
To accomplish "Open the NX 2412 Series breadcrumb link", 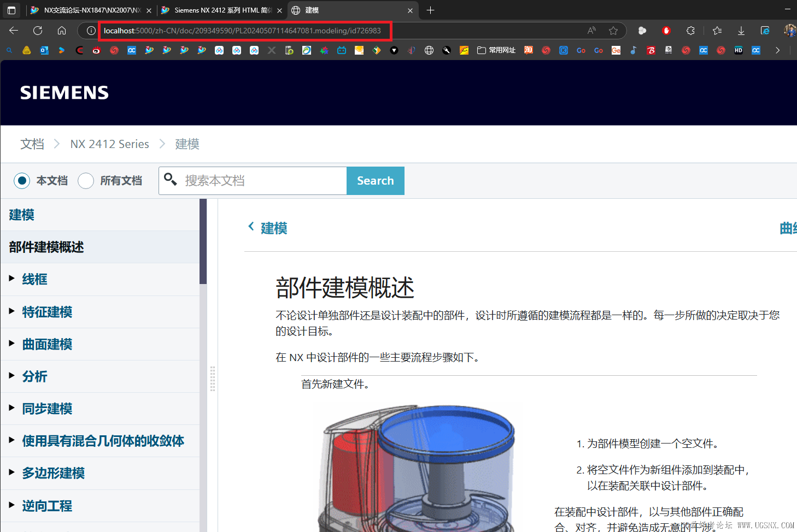I will point(109,144).
